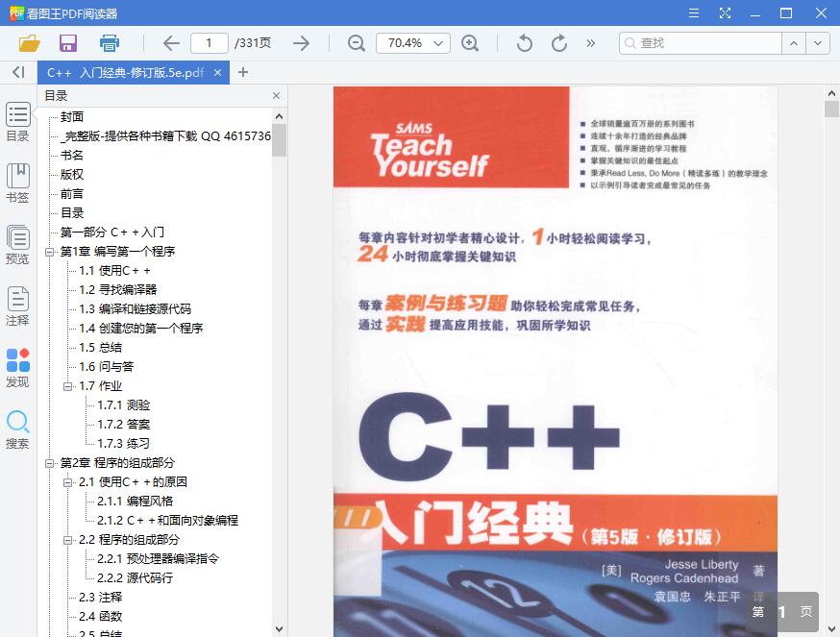The image size is (840, 637).
Task: Open subsection 1.7.2 答案
Action: coord(124,425)
